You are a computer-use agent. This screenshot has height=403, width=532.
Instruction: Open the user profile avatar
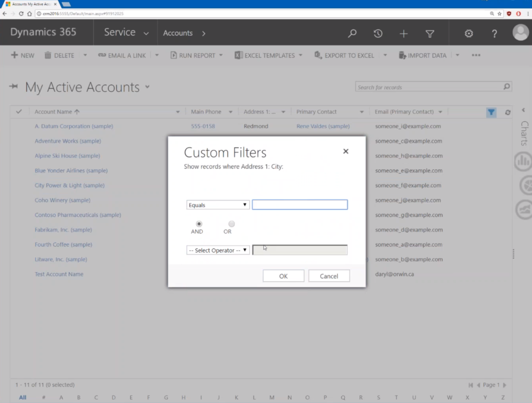pyautogui.click(x=520, y=33)
